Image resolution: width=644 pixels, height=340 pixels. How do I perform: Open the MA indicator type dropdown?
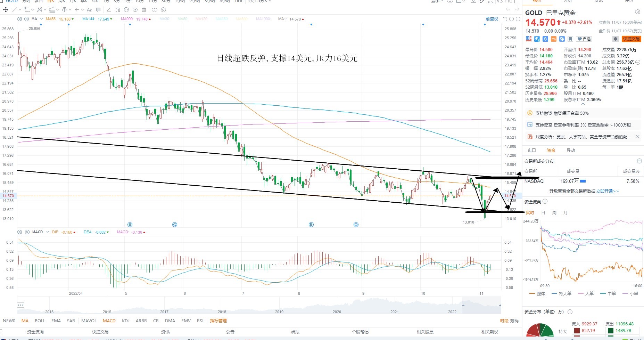coord(41,19)
